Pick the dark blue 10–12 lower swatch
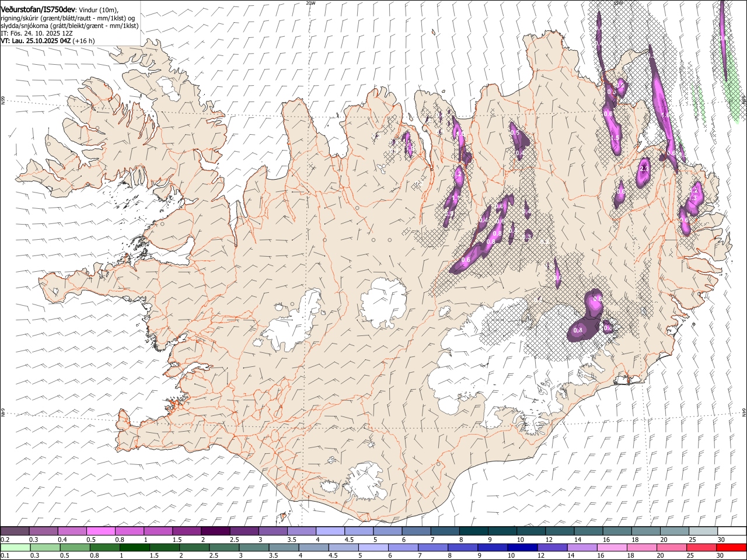 (x=522, y=547)
